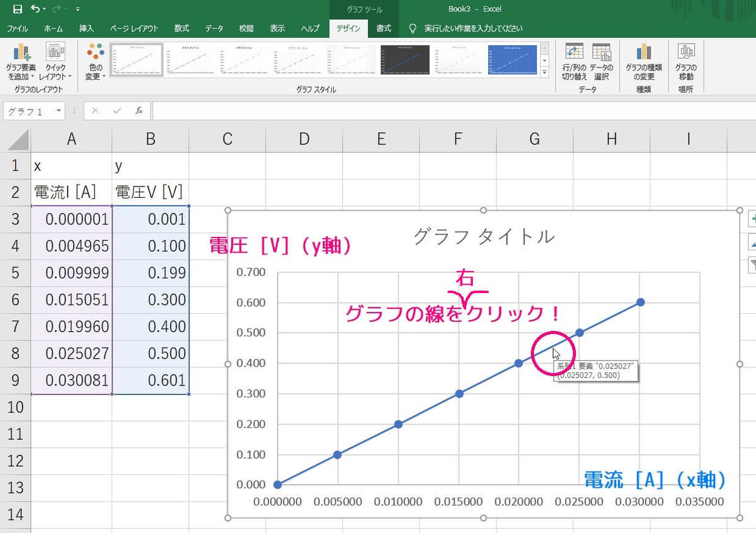Click the chart data point at 0.600

click(x=640, y=302)
